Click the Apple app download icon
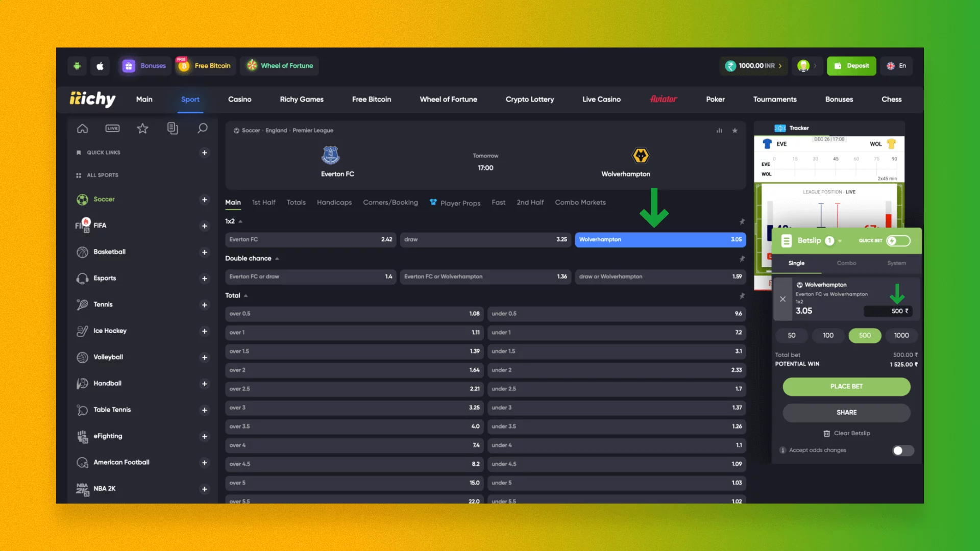This screenshot has height=551, width=980. click(x=100, y=66)
